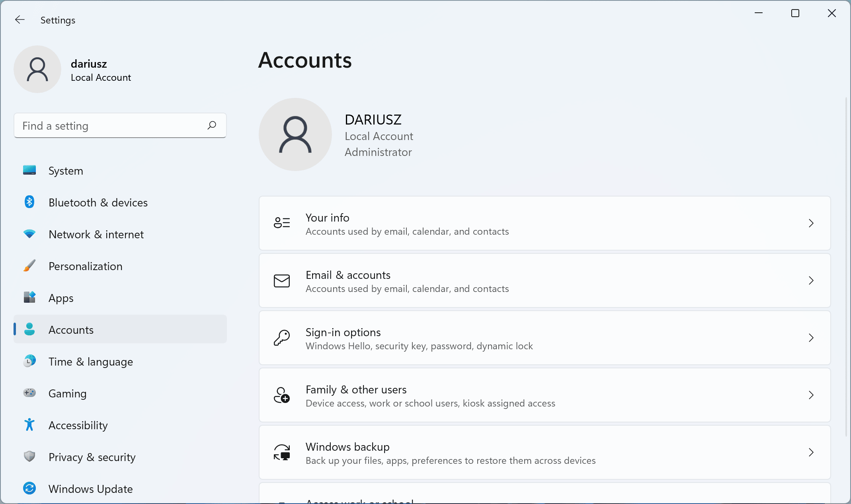
Task: Open Network & internet settings
Action: point(120,234)
